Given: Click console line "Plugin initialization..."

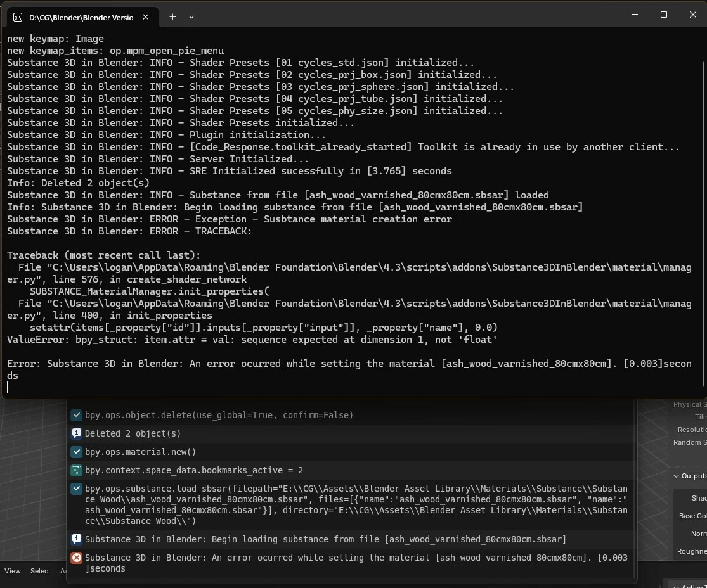Looking at the screenshot, I should coord(166,135).
